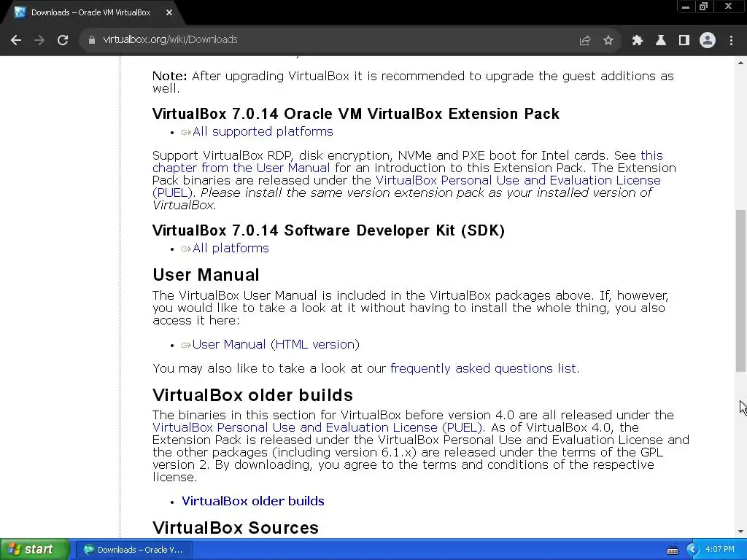The image size is (747, 560).
Task: Click the page scrollbar thumb
Action: click(x=741, y=290)
